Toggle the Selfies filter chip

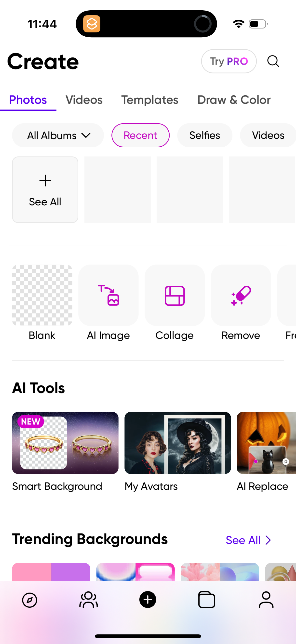pyautogui.click(x=205, y=135)
